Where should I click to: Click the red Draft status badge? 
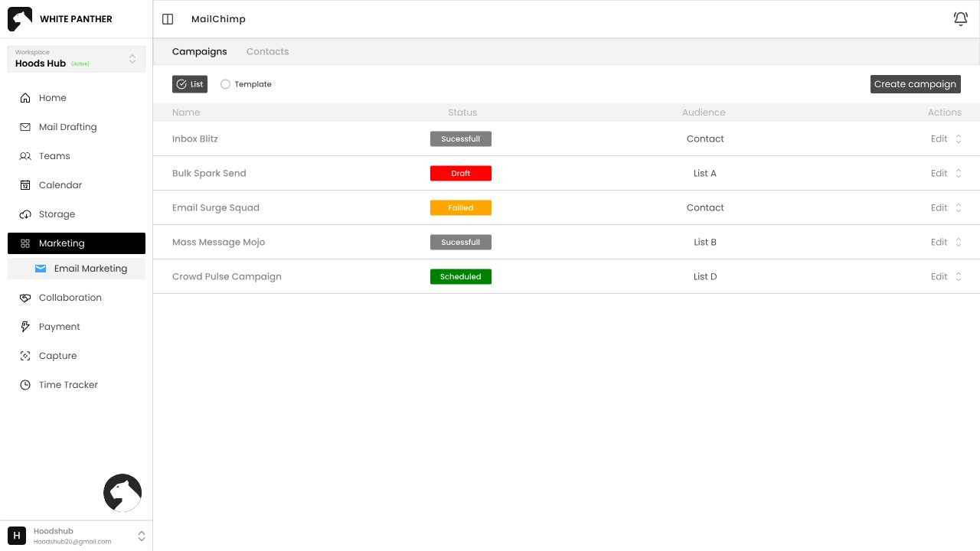pos(460,174)
